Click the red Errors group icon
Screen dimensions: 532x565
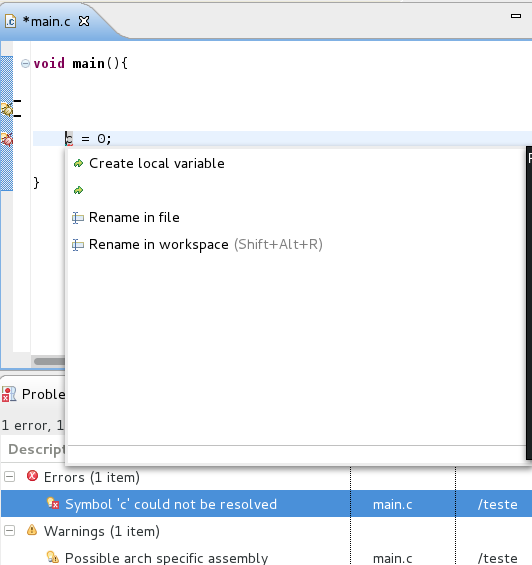[x=32, y=476]
